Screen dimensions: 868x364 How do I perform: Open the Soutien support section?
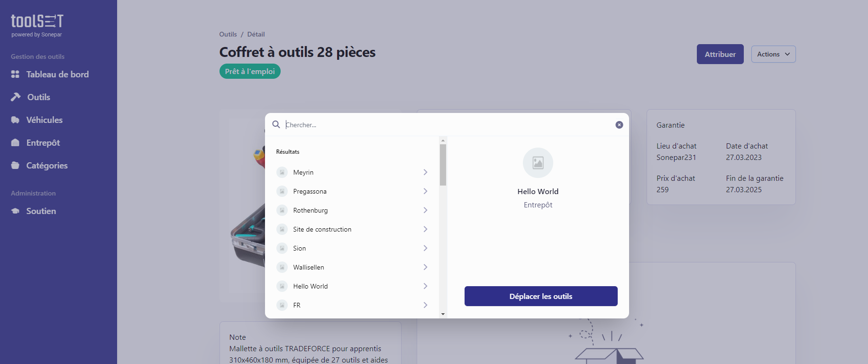(x=33, y=211)
